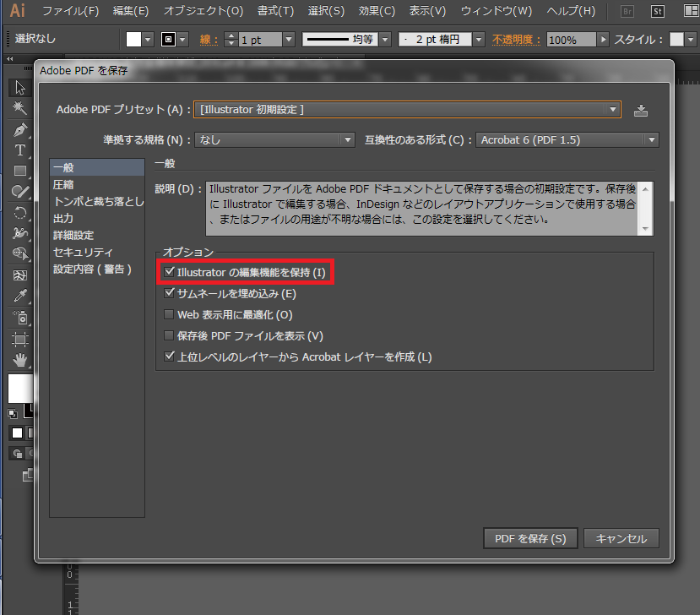Screen dimensions: 700x615
Task: Select the Rectangle tool
Action: tap(19, 171)
